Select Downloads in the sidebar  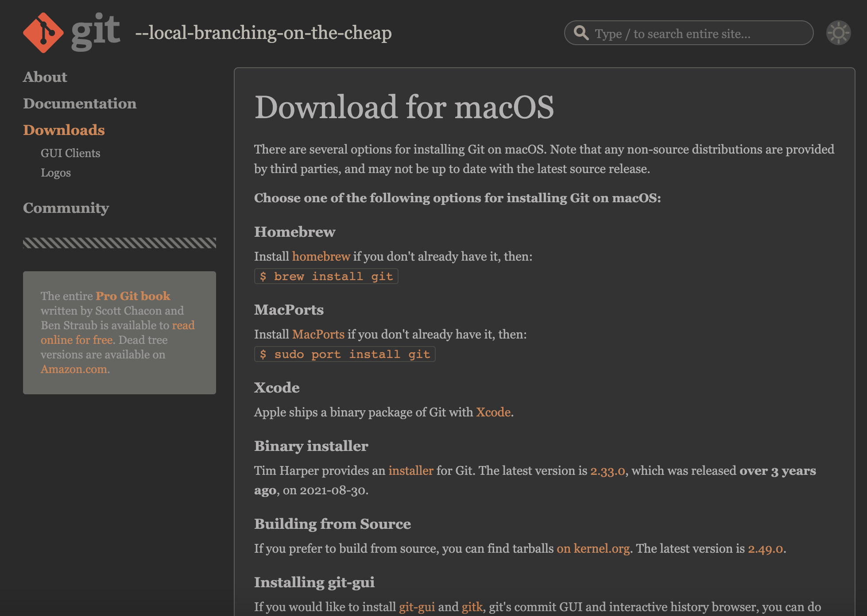pos(64,130)
